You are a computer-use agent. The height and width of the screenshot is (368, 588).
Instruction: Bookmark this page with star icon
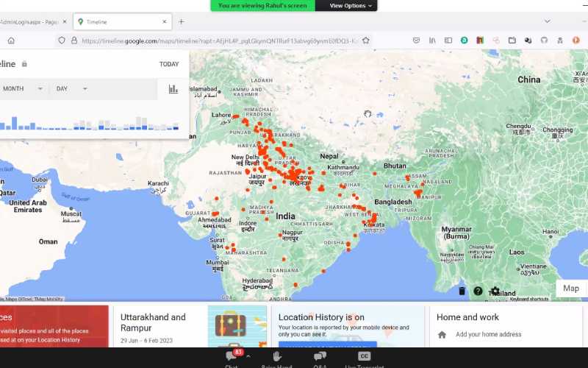coord(365,40)
